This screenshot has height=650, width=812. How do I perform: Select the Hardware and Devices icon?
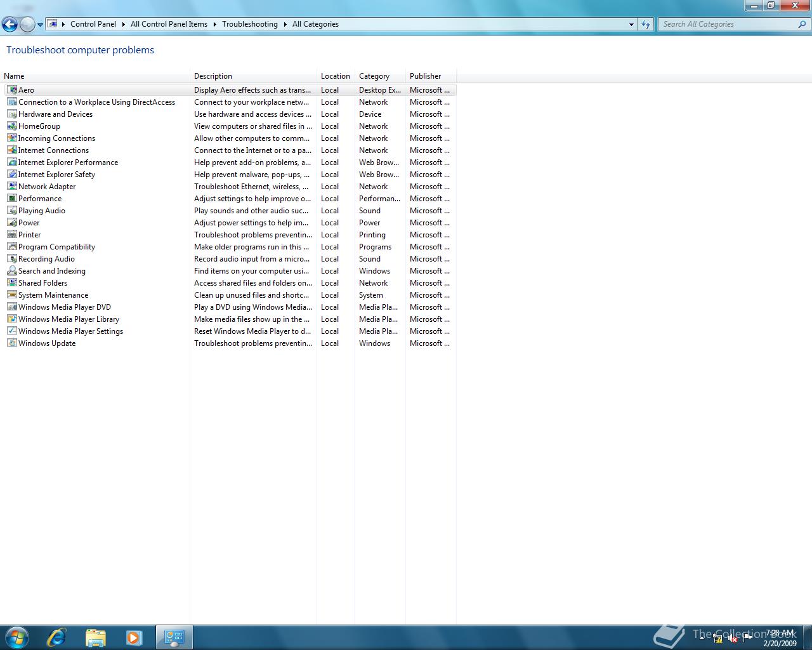coord(12,114)
